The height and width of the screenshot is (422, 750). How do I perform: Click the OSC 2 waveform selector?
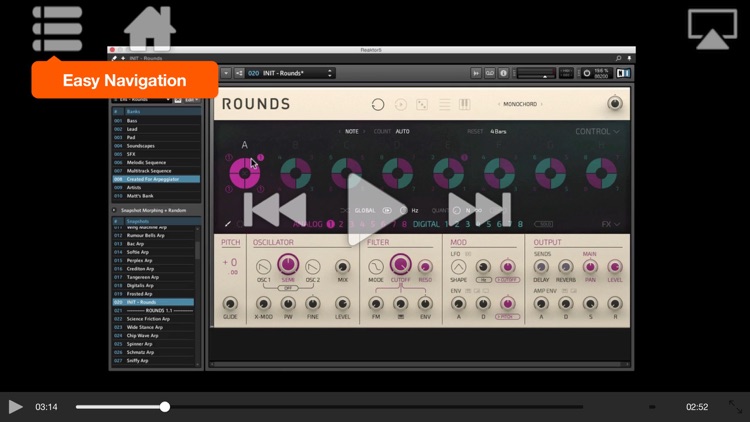313,267
